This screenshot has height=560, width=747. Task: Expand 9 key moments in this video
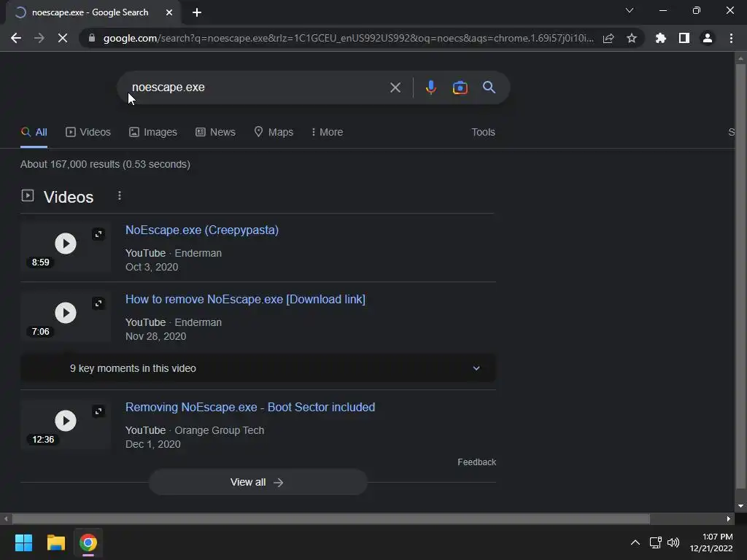click(x=258, y=368)
